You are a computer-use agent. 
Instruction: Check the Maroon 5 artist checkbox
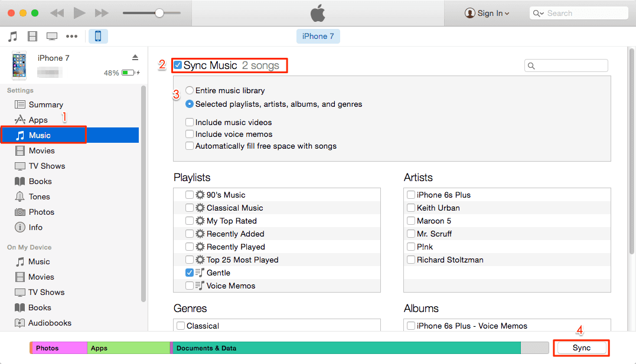pos(411,221)
